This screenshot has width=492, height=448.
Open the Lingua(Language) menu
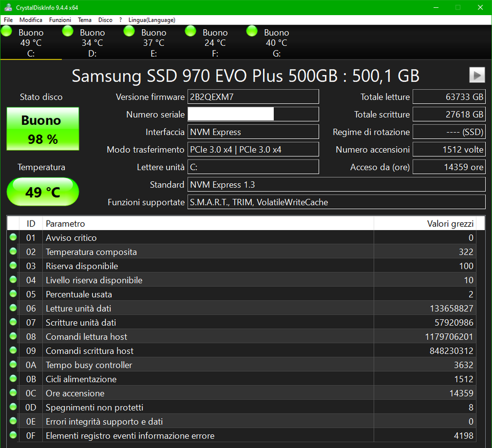pyautogui.click(x=152, y=20)
